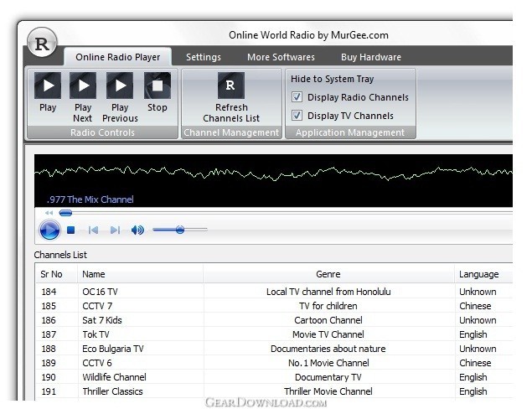Open the Settings tab
The image size is (532, 409).
click(x=204, y=57)
